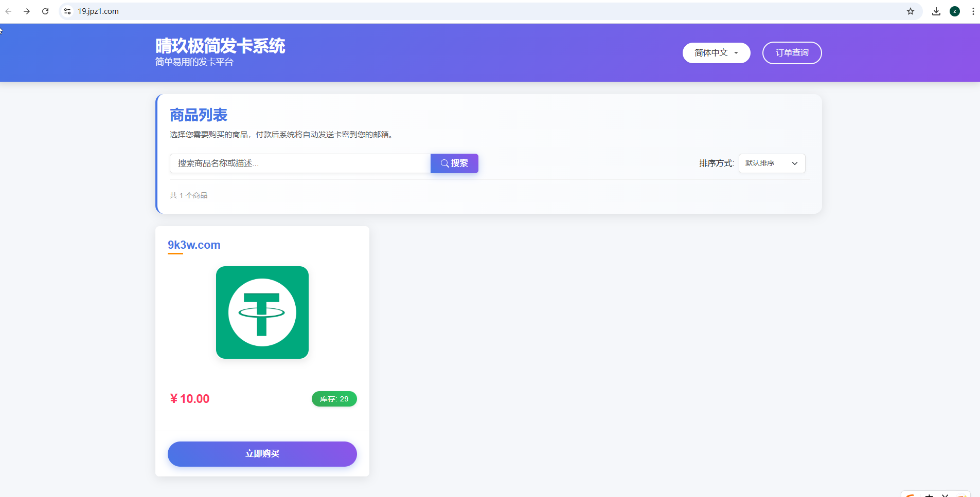The height and width of the screenshot is (497, 980).
Task: Click the 简单易用的发卡平台 subtitle
Action: pos(194,62)
